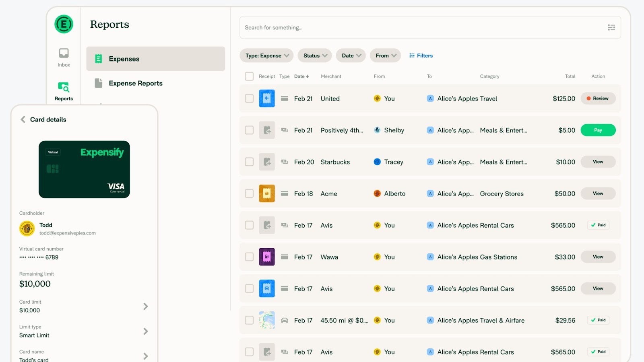Click the yellow Acme receipt icon
The height and width of the screenshot is (362, 644).
point(266,193)
